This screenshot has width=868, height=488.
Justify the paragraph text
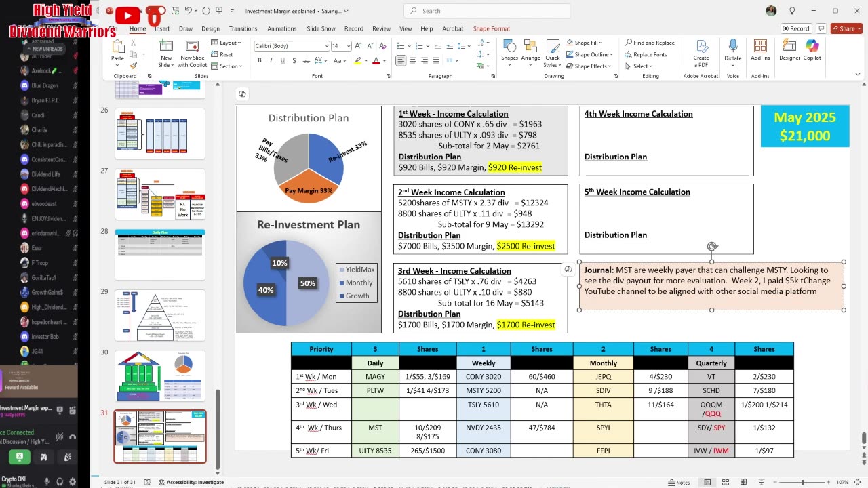tap(437, 60)
